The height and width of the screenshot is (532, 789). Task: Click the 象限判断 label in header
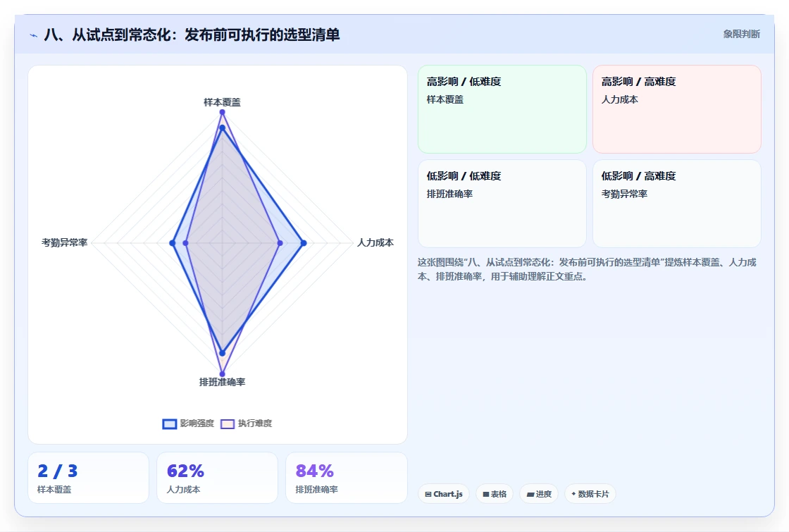tap(741, 35)
